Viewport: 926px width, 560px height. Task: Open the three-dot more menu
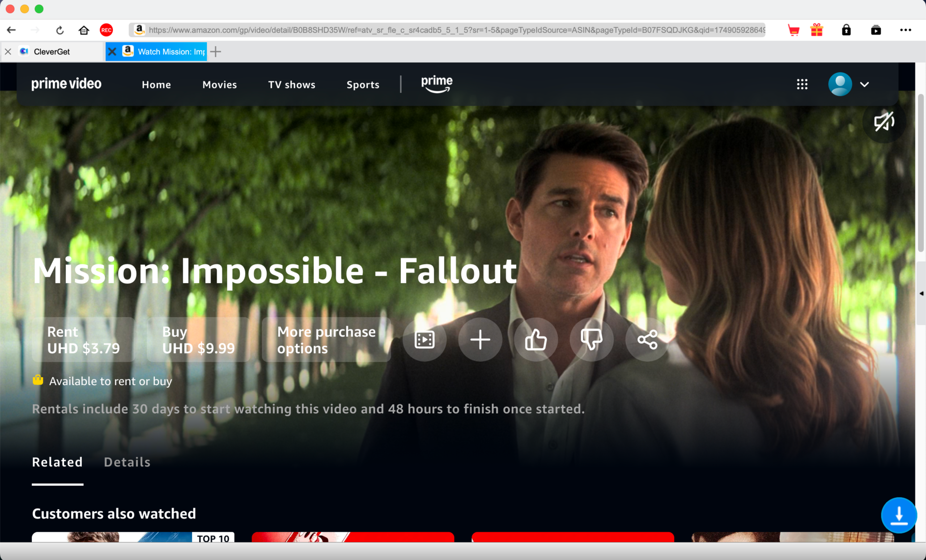905,30
